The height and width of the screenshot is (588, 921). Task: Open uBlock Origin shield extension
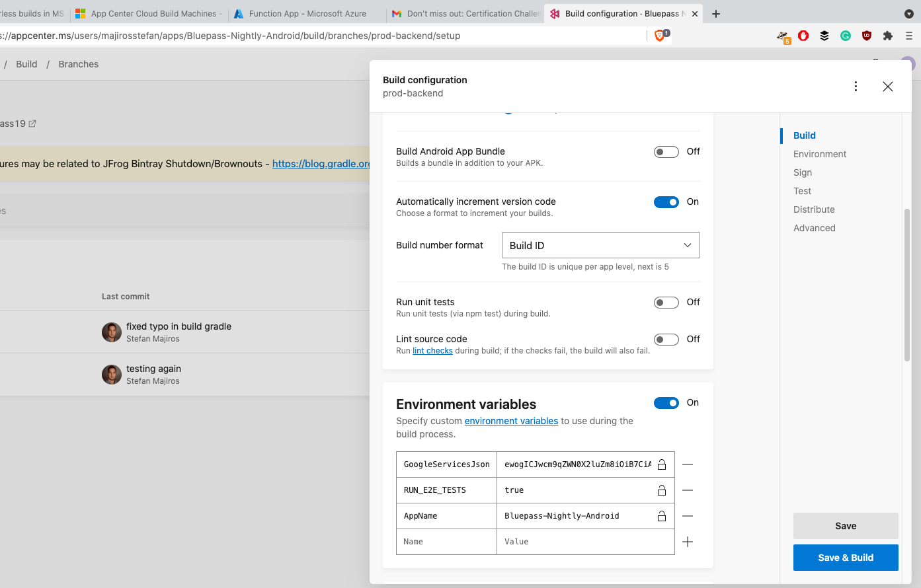(x=867, y=36)
